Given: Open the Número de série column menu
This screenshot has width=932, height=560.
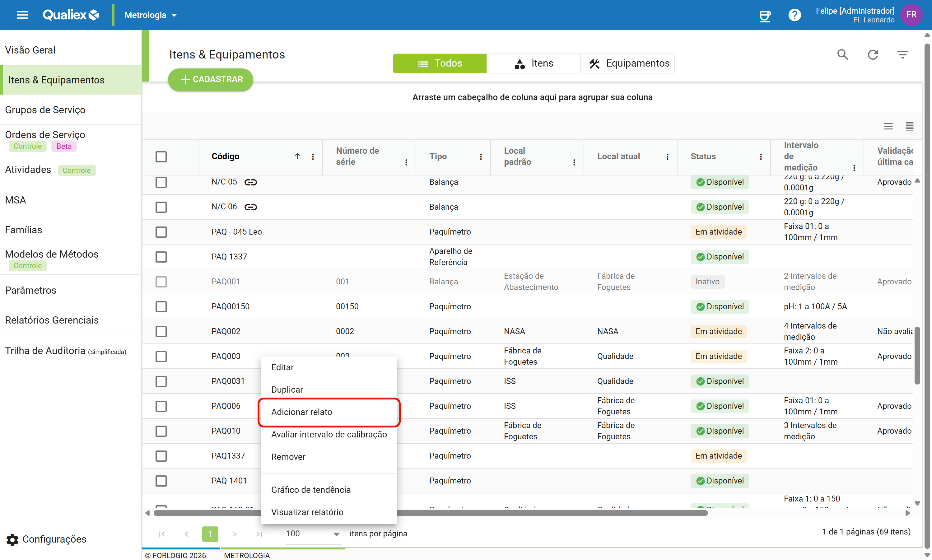Looking at the screenshot, I should pyautogui.click(x=406, y=162).
